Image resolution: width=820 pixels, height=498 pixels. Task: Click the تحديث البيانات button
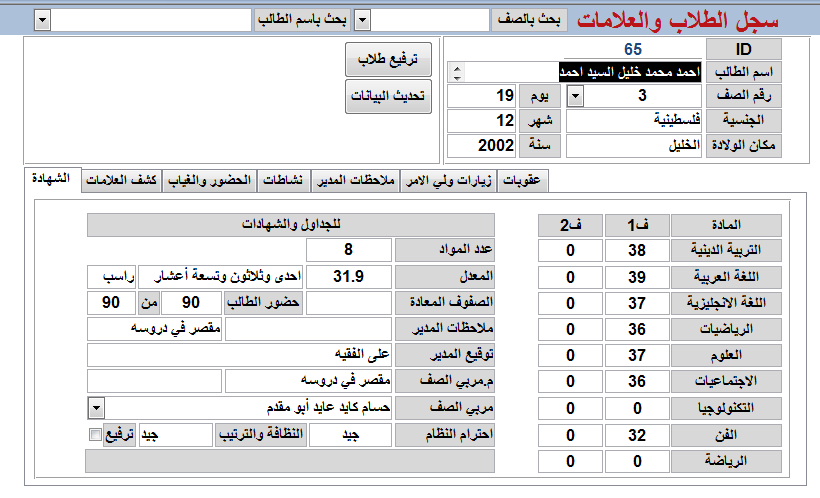(388, 96)
